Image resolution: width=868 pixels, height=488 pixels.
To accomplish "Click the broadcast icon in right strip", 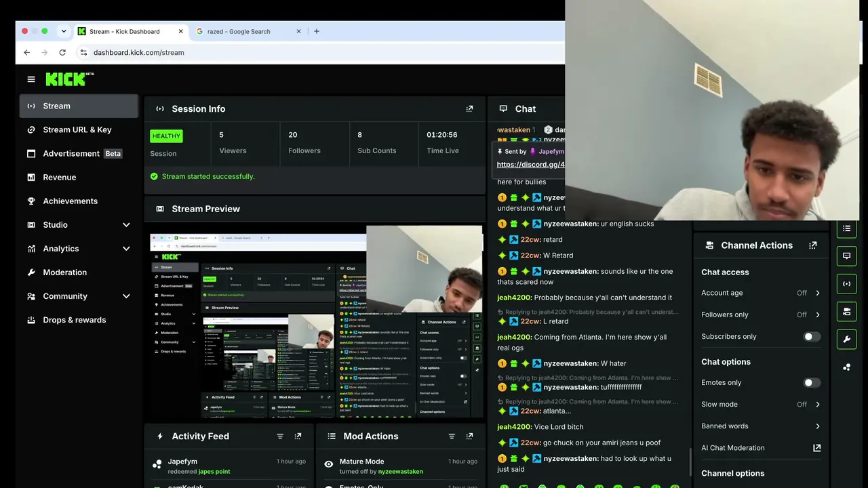I will 846,284.
